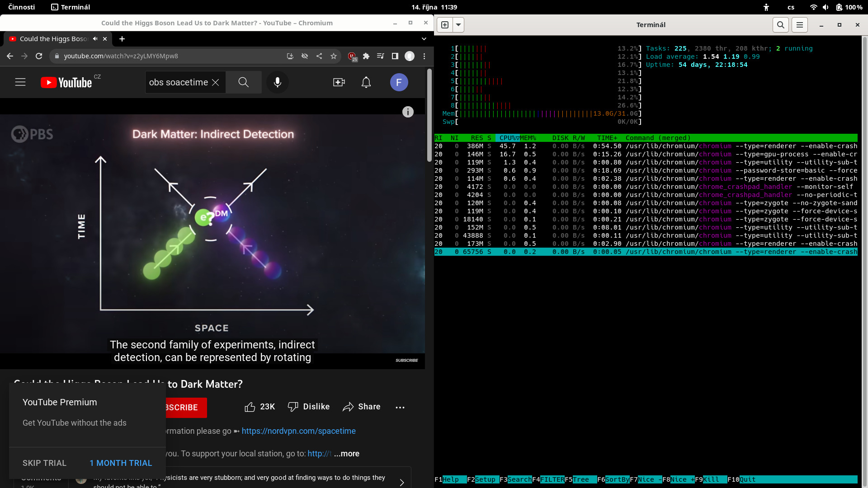
Task: Sort htop by the TIME+ column
Action: pos(607,138)
